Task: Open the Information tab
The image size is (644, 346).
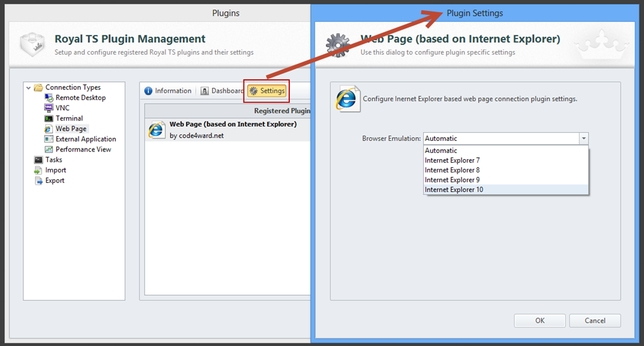Action: (x=168, y=91)
